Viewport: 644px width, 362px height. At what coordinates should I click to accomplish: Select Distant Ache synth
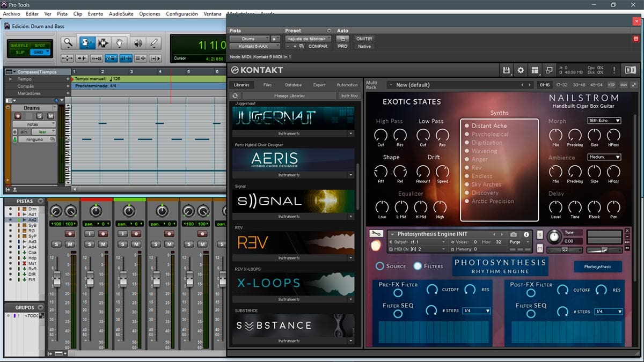489,125
